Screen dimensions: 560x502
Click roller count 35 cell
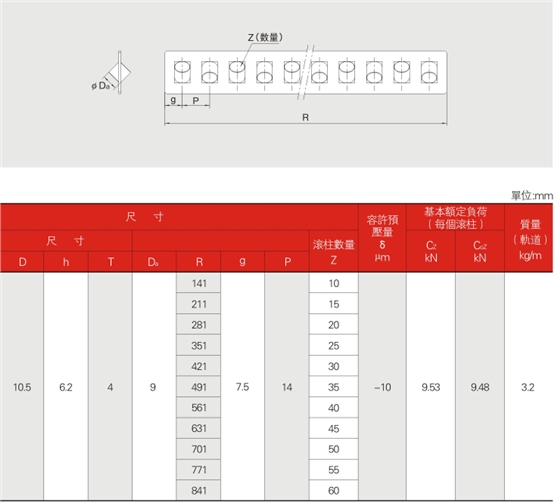(x=334, y=387)
